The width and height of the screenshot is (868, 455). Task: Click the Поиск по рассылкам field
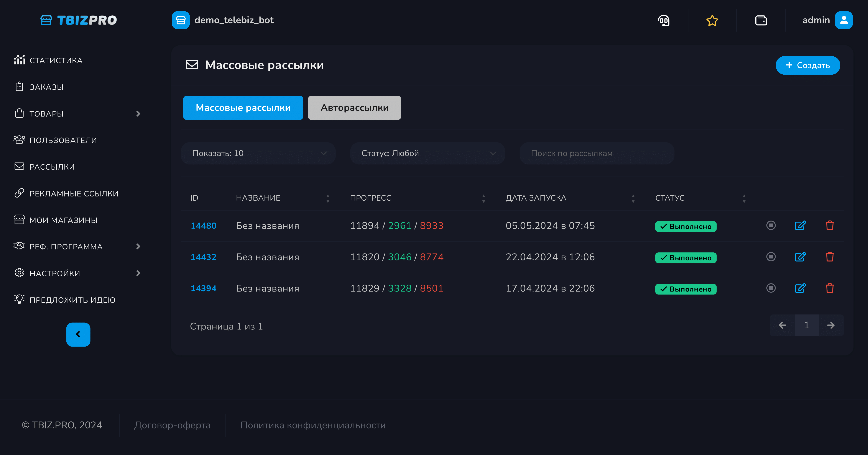coord(596,153)
